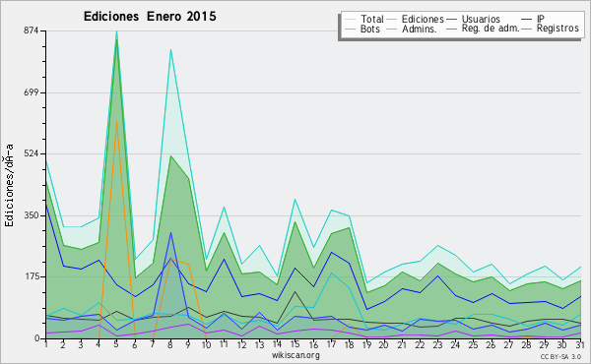Click the dark IP legend line swatch

[x=527, y=20]
